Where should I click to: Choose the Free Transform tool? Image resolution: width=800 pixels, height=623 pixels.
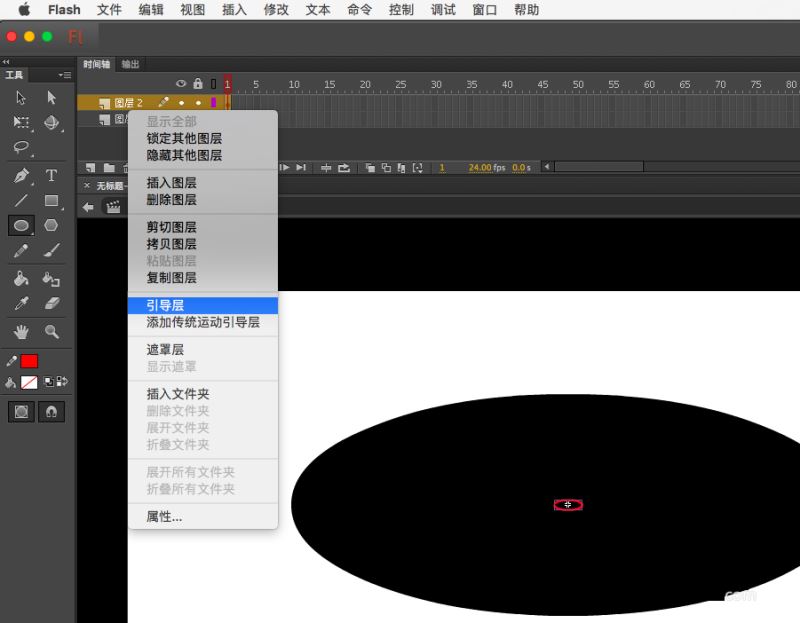pyautogui.click(x=21, y=122)
